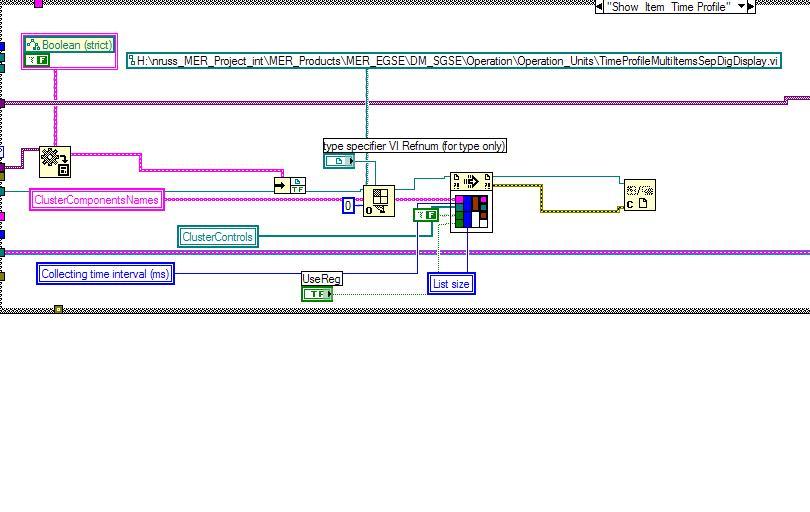Click the type specifier refnum constant
The width and height of the screenshot is (810, 512).
tap(339, 161)
